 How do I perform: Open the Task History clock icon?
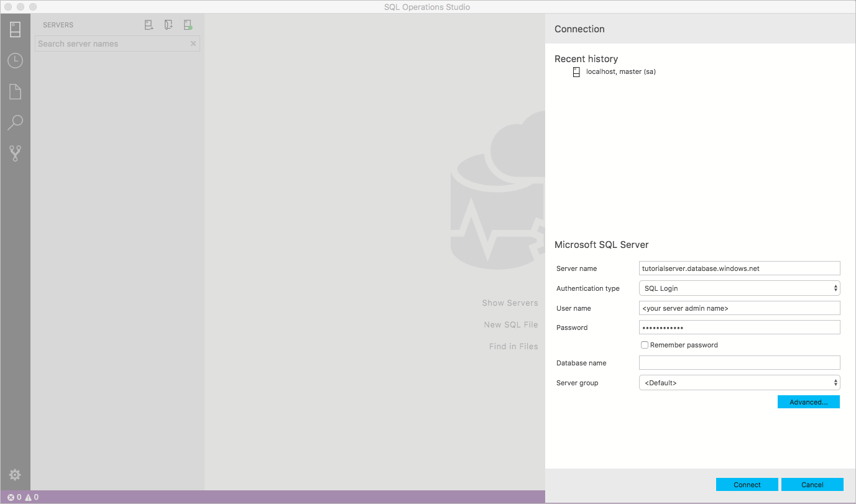pyautogui.click(x=15, y=60)
